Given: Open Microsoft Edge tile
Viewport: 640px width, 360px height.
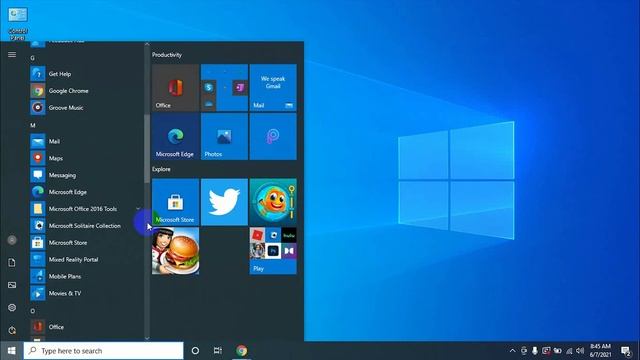Looking at the screenshot, I should tap(176, 136).
